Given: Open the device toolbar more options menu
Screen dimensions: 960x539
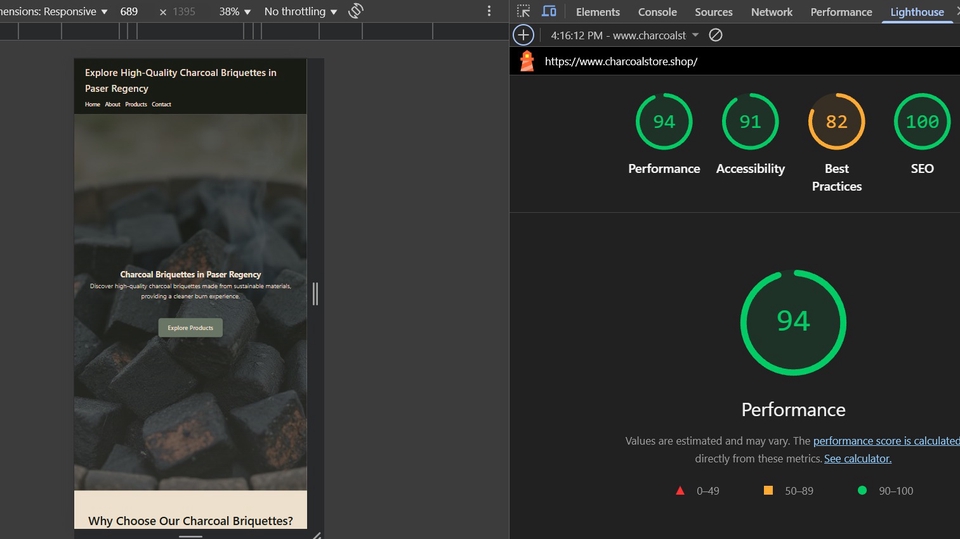Looking at the screenshot, I should click(489, 11).
